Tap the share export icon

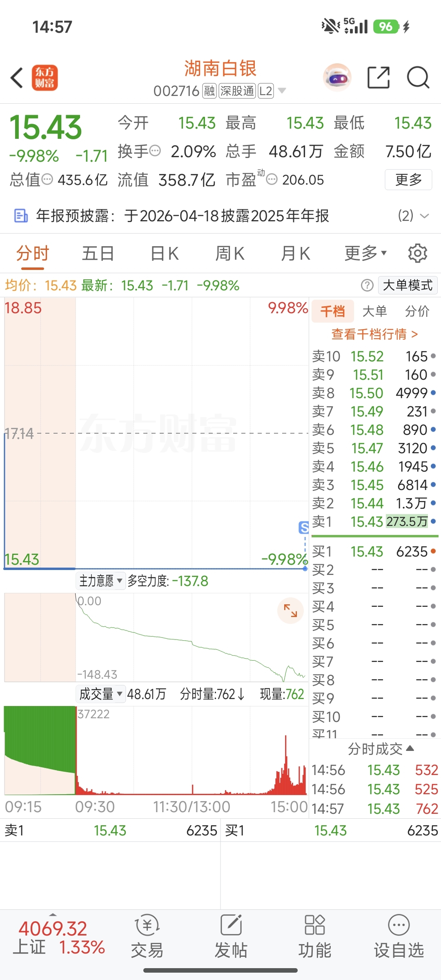pyautogui.click(x=379, y=78)
